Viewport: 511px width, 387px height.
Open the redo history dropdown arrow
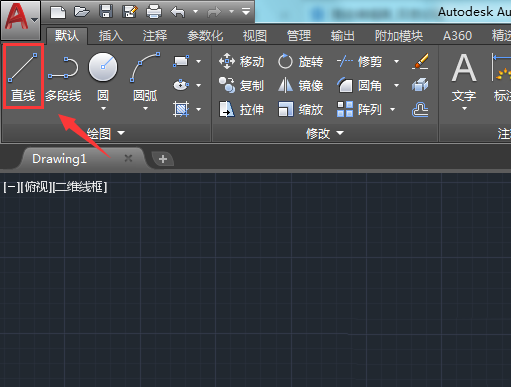231,12
